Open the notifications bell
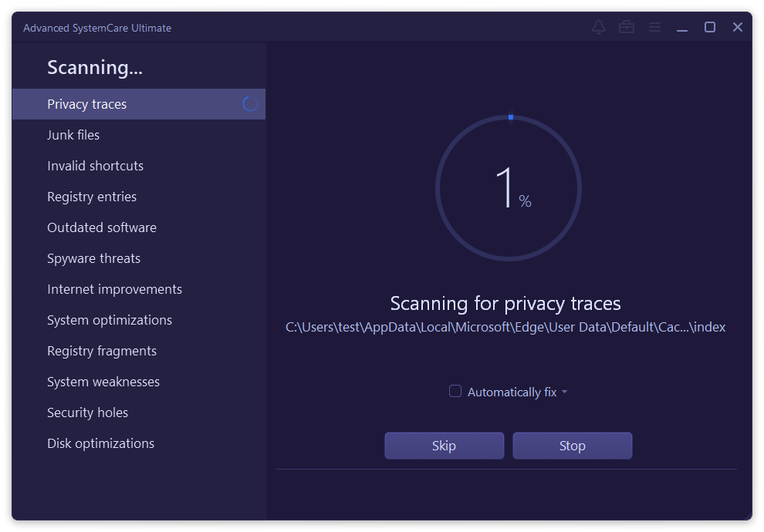The height and width of the screenshot is (532, 764). coord(598,27)
